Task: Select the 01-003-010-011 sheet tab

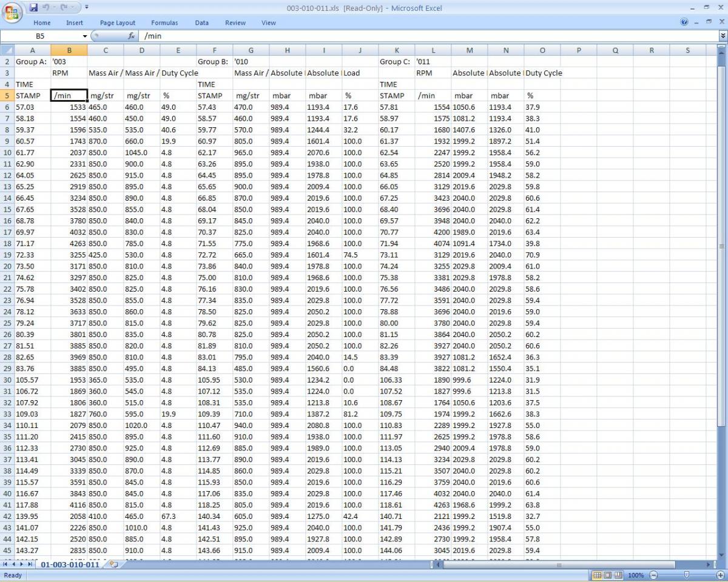Action: click(x=70, y=564)
